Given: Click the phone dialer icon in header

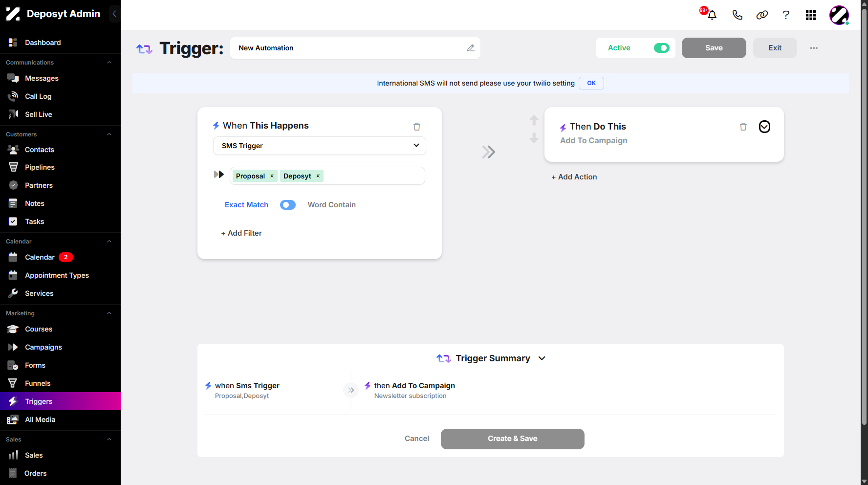Looking at the screenshot, I should point(737,15).
